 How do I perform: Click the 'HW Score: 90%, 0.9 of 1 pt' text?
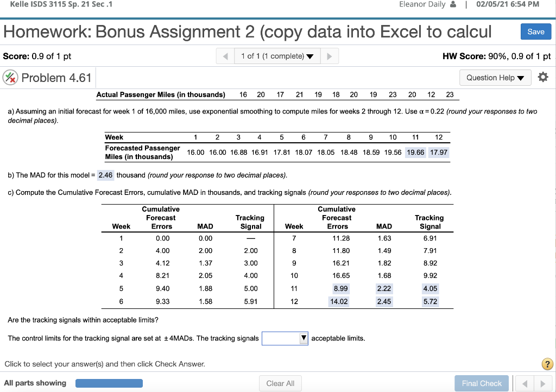click(x=496, y=56)
